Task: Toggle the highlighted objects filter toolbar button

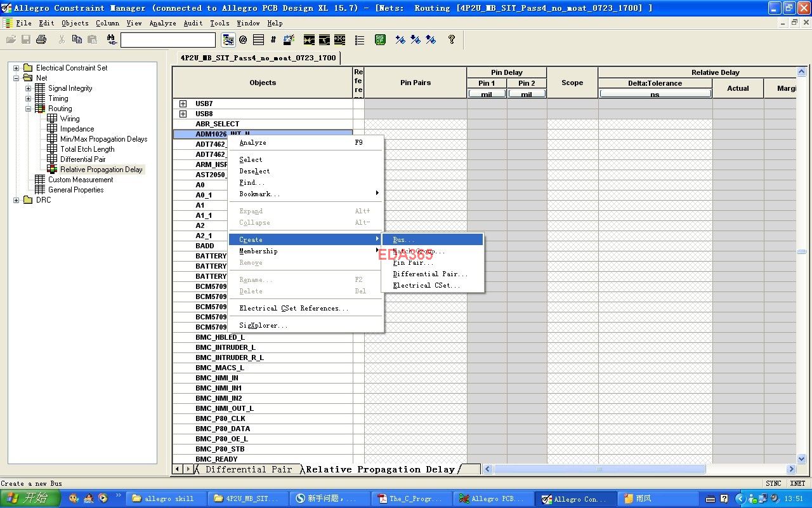Action: pyautogui.click(x=228, y=39)
